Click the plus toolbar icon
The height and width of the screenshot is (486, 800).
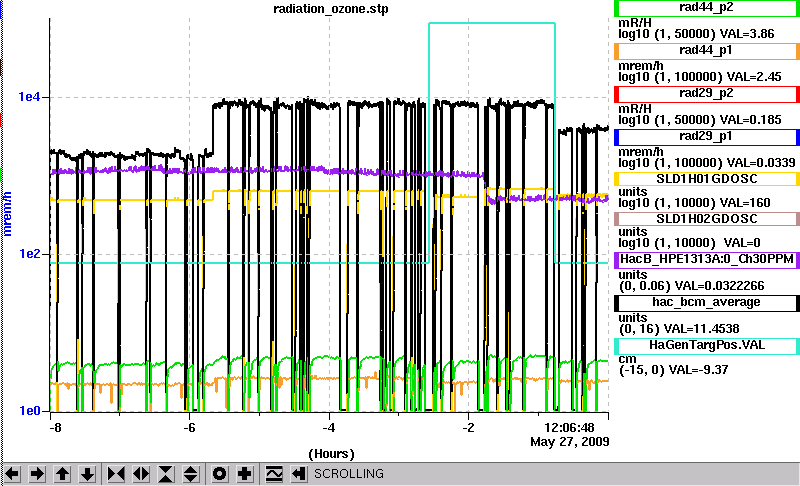(x=245, y=474)
